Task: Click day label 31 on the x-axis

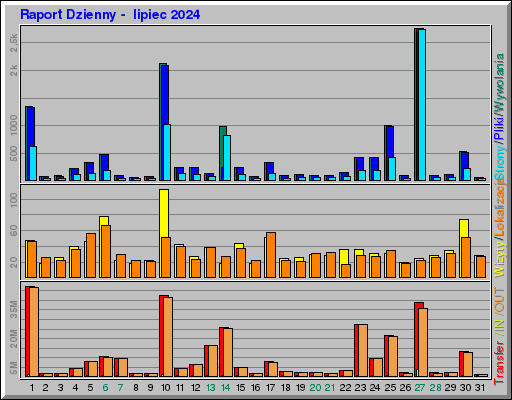Action: point(480,388)
